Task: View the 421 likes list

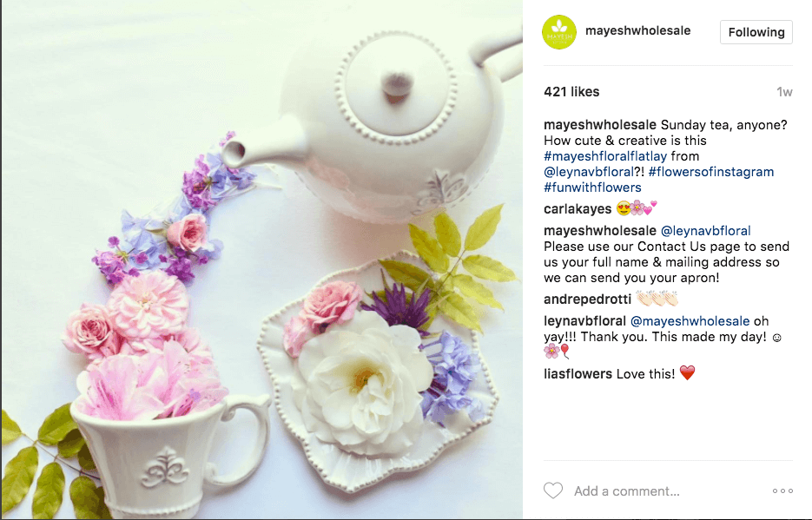Action: (571, 92)
